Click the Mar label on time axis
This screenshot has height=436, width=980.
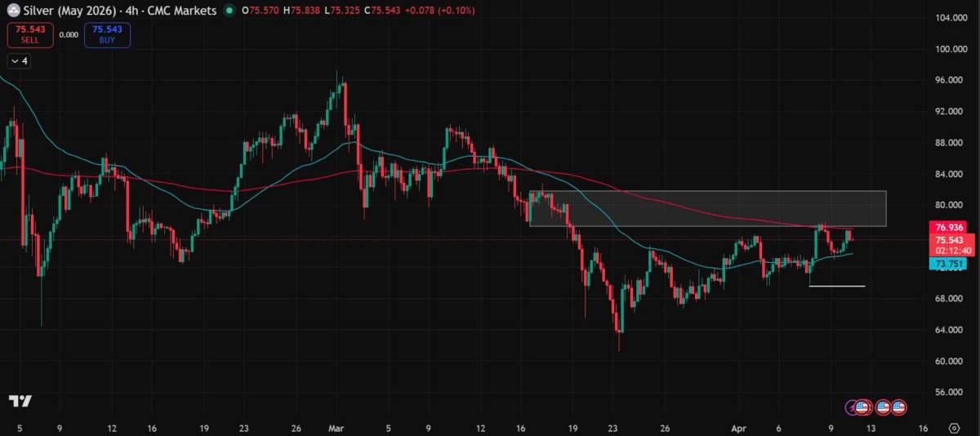coord(336,427)
